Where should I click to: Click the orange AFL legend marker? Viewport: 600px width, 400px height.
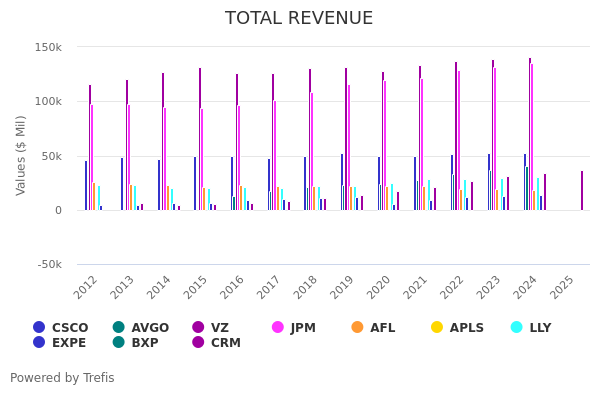coord(357,327)
